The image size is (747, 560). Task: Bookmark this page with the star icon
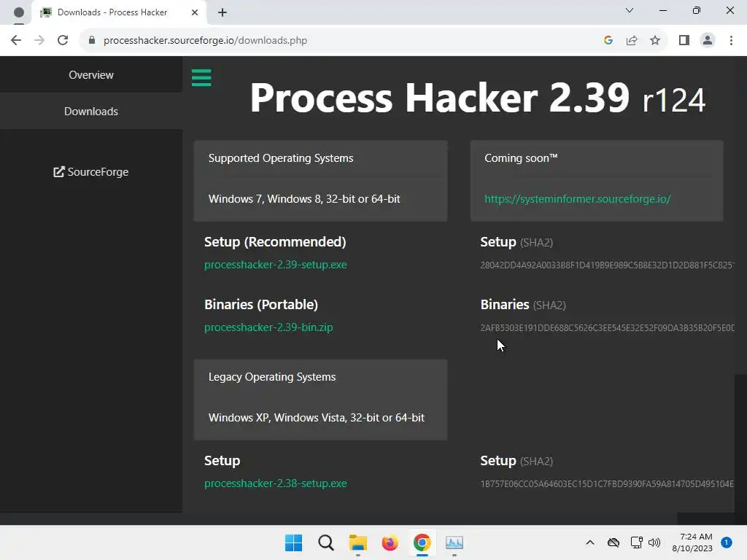tap(655, 41)
